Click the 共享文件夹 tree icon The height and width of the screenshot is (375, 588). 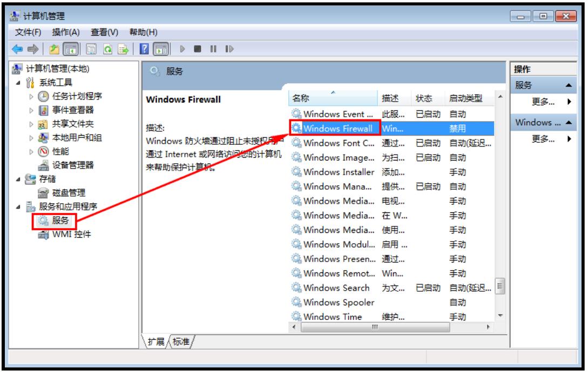(x=43, y=124)
